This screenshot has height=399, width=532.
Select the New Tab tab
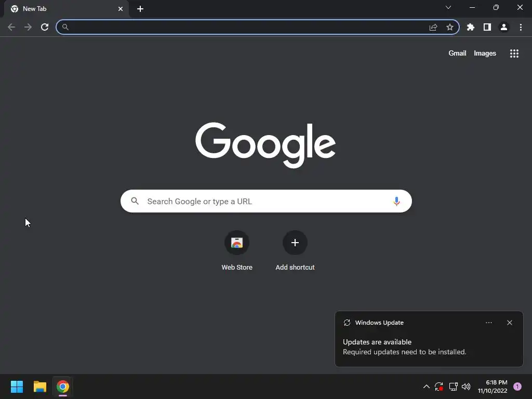(x=66, y=9)
